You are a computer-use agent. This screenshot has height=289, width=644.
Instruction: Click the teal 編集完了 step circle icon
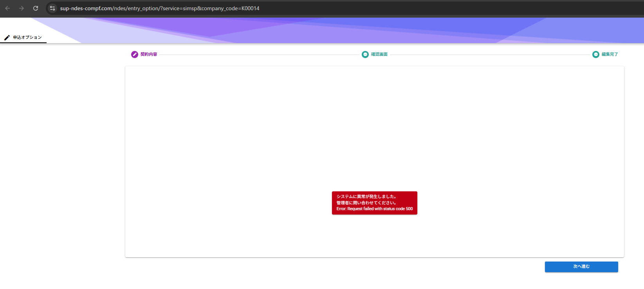pyautogui.click(x=595, y=55)
